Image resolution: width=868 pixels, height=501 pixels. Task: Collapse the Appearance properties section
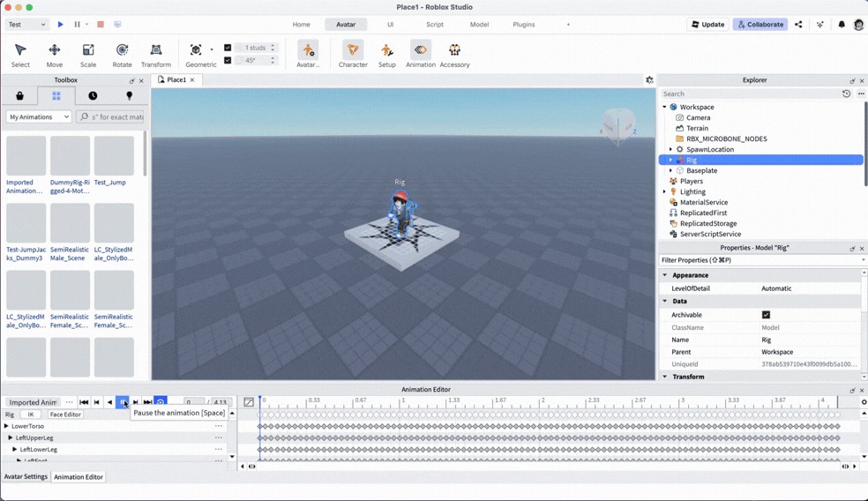pyautogui.click(x=665, y=275)
